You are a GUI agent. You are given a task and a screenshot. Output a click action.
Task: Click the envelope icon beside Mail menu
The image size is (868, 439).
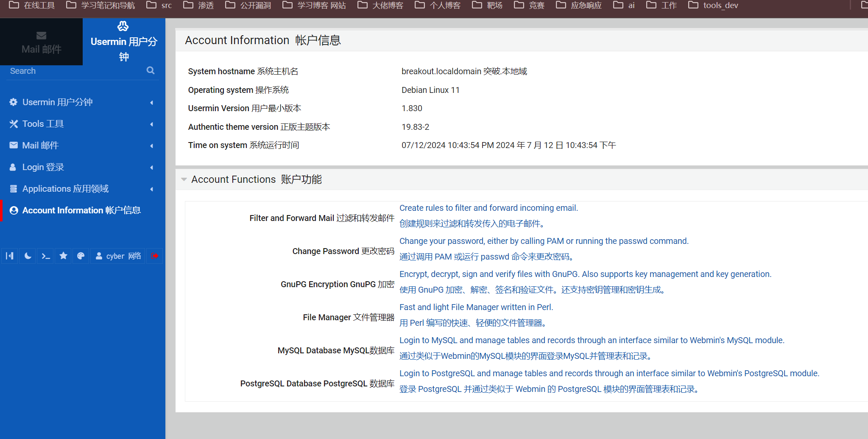[x=14, y=145]
